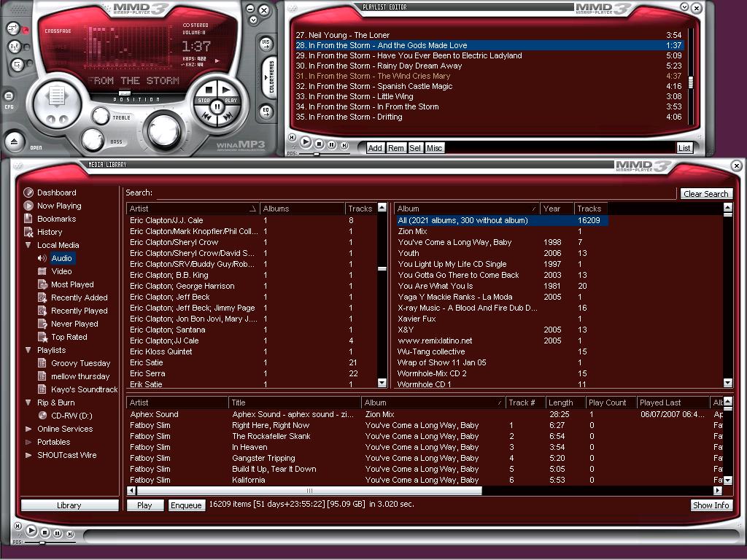Open the List menu in Playlist Editor
Image resolution: width=747 pixels, height=560 pixels.
[x=684, y=148]
